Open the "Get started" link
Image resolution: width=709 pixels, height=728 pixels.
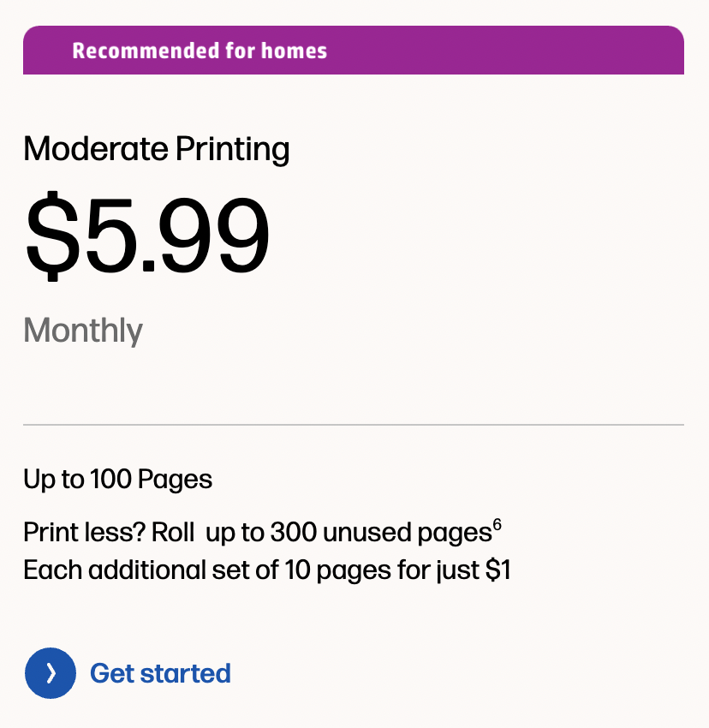pyautogui.click(x=160, y=673)
